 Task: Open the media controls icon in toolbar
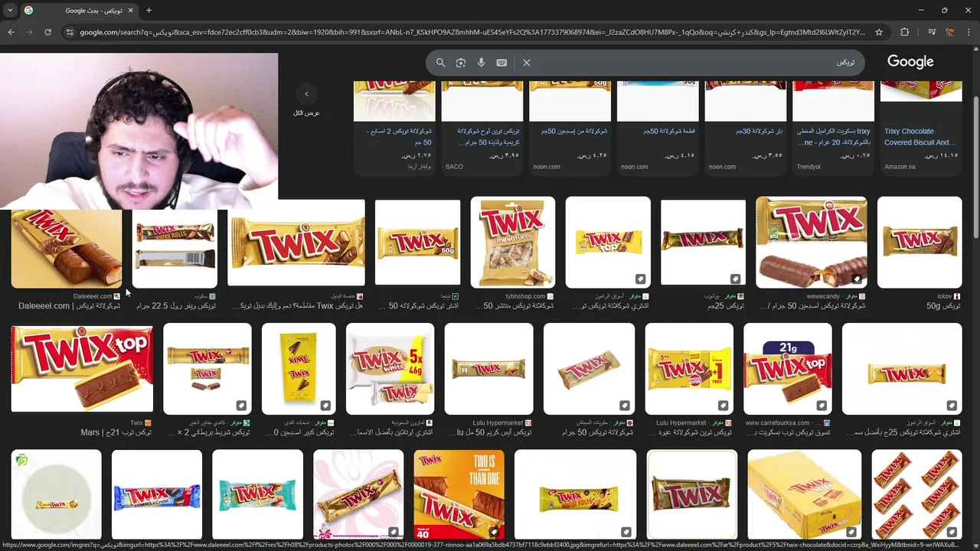[932, 32]
